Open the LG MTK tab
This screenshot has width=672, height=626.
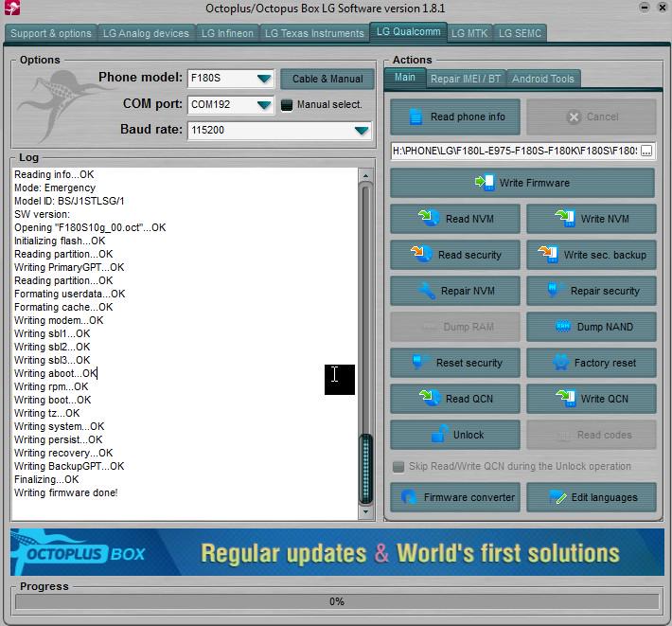469,33
